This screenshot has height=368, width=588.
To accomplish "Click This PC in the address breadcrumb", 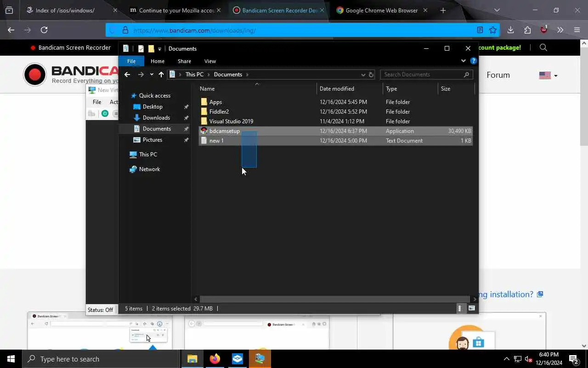I will pyautogui.click(x=194, y=75).
